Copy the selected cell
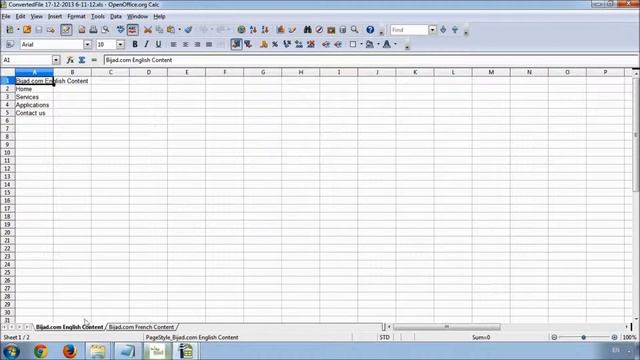This screenshot has height=360, width=640. [x=160, y=30]
